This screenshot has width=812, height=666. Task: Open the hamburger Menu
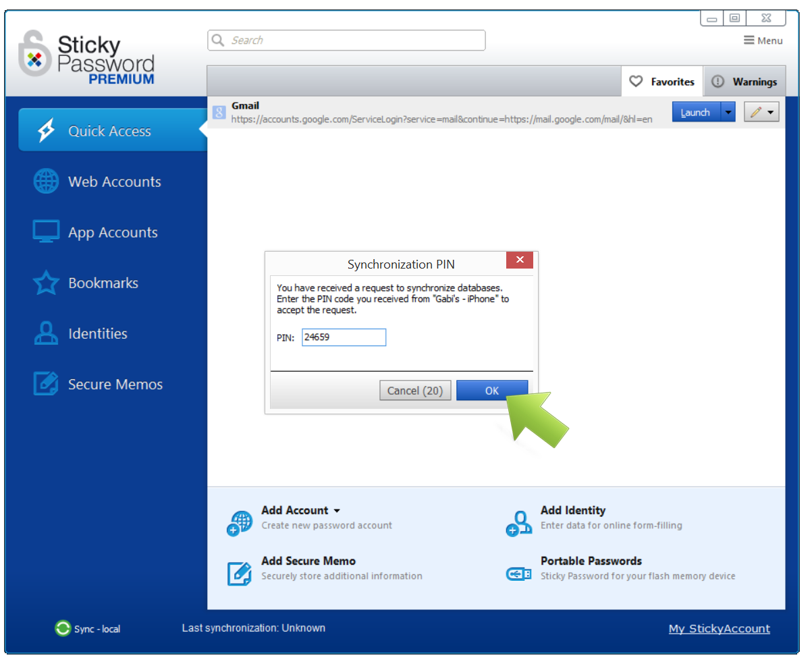(x=763, y=40)
